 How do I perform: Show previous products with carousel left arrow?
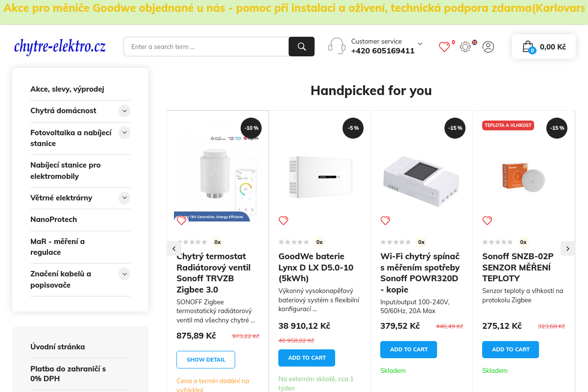coord(174,248)
